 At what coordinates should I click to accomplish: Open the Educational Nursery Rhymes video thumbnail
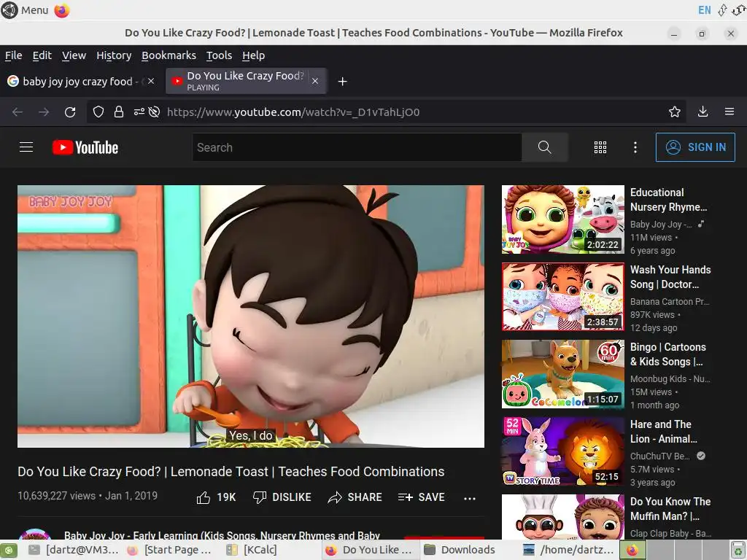[x=562, y=219]
